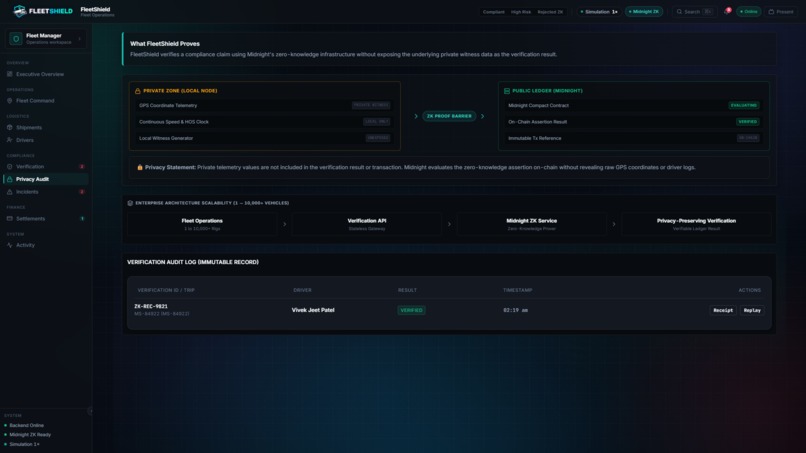Click driver name Vivek Jeet Patel
The width and height of the screenshot is (806, 453).
(313, 310)
